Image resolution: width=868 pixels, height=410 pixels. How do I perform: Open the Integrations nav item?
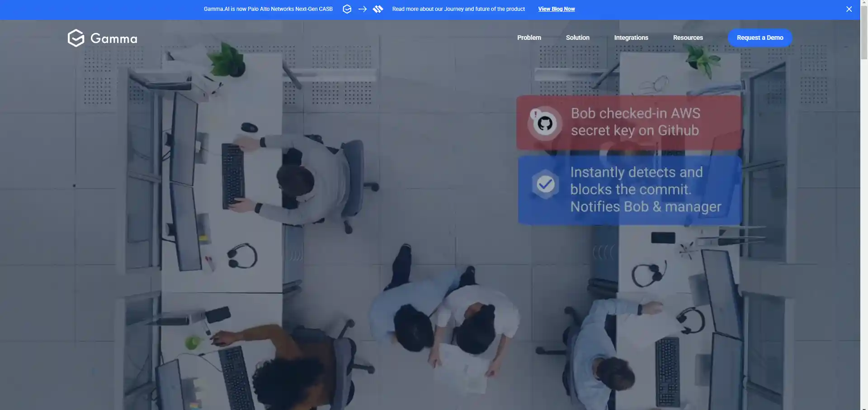pyautogui.click(x=631, y=38)
